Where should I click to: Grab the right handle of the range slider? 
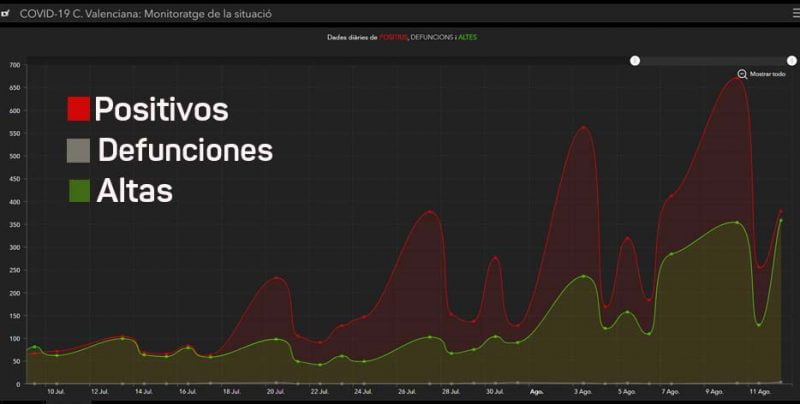(x=792, y=61)
